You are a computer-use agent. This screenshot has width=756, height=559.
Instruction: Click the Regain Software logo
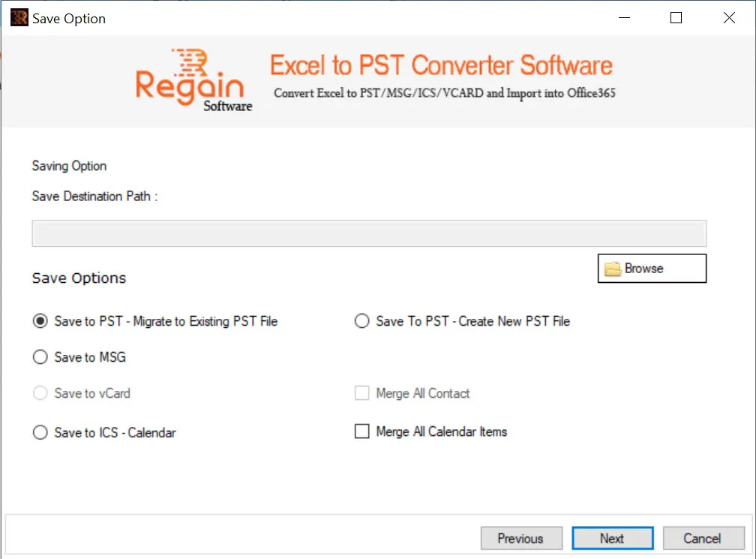point(193,80)
